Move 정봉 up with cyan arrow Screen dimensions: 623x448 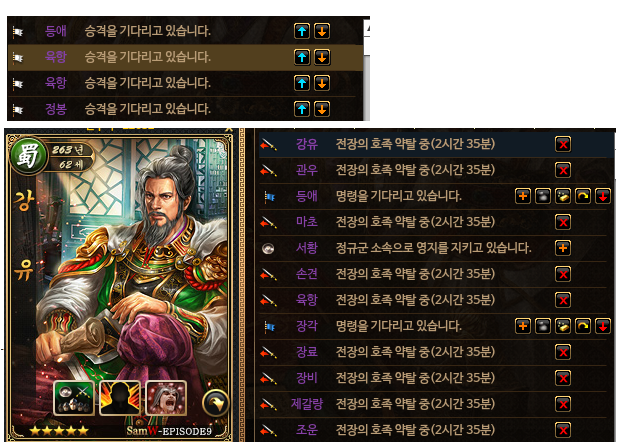pos(302,109)
